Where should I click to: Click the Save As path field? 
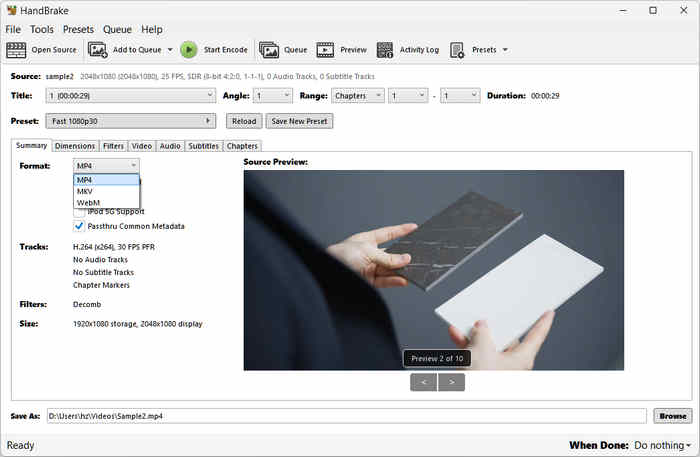click(x=346, y=416)
